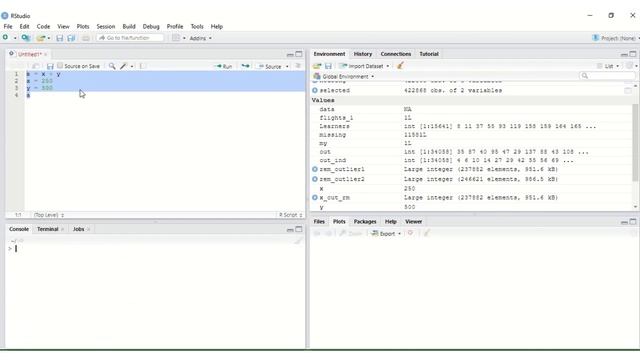The image size is (640, 360).
Task: Switch to the Files tab
Action: pyautogui.click(x=319, y=222)
